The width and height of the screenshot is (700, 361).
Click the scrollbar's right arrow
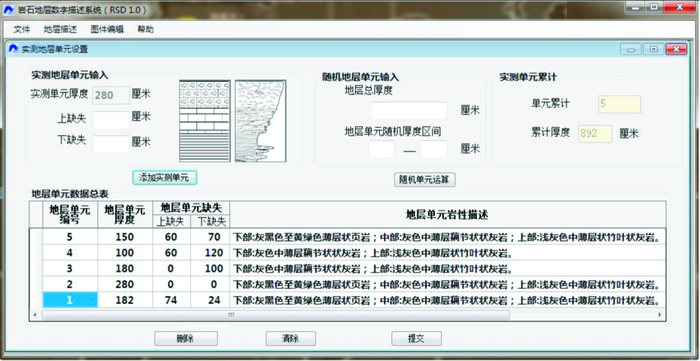pos(660,315)
